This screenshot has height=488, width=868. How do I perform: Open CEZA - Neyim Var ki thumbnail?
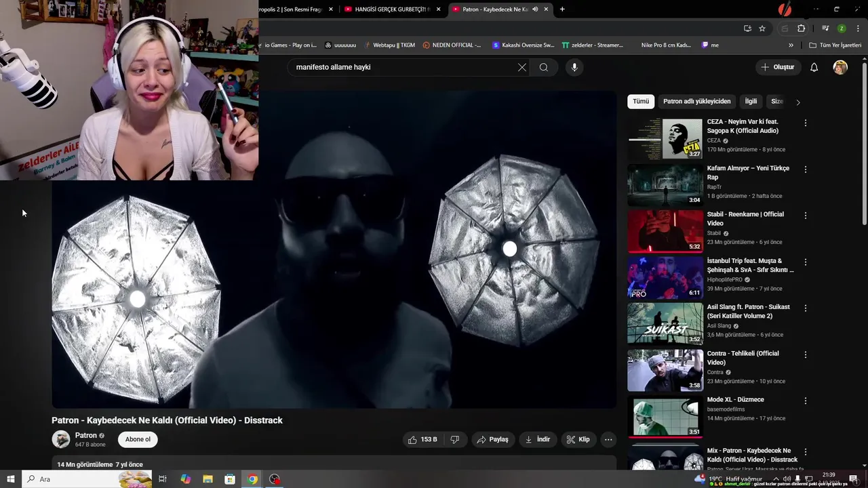(x=665, y=139)
